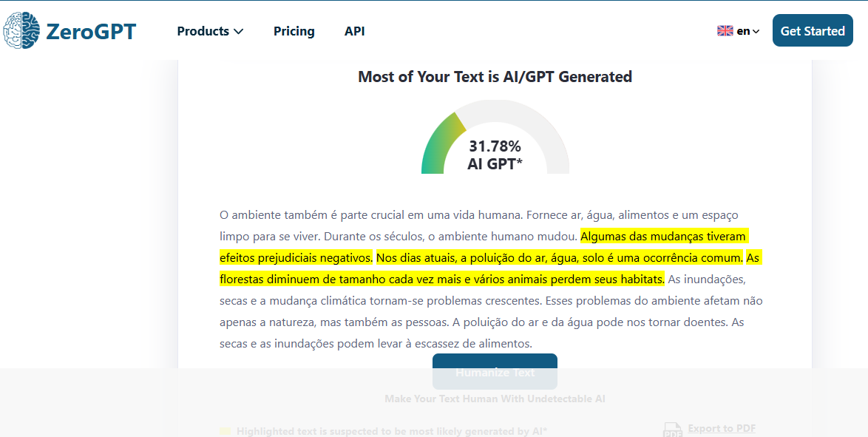
Task: Click the ZeroGPT wordmark text
Action: click(x=91, y=31)
